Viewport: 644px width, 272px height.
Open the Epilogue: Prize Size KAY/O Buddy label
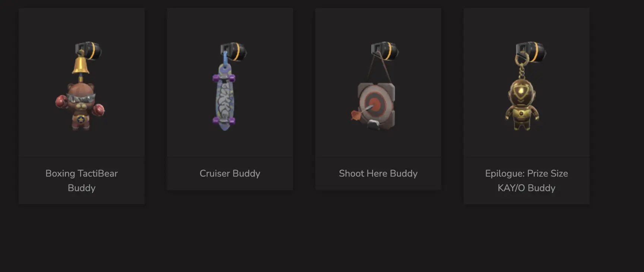tap(527, 181)
